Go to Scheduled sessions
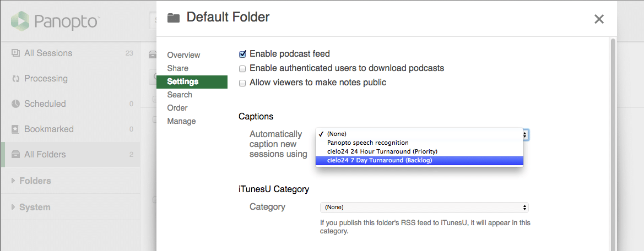The width and height of the screenshot is (644, 251). click(x=71, y=104)
